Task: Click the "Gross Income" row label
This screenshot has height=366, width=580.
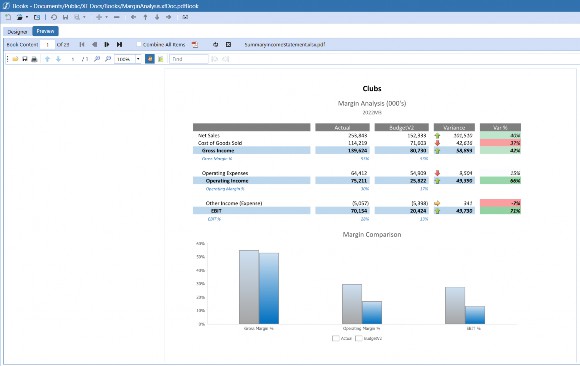Action: [x=218, y=151]
